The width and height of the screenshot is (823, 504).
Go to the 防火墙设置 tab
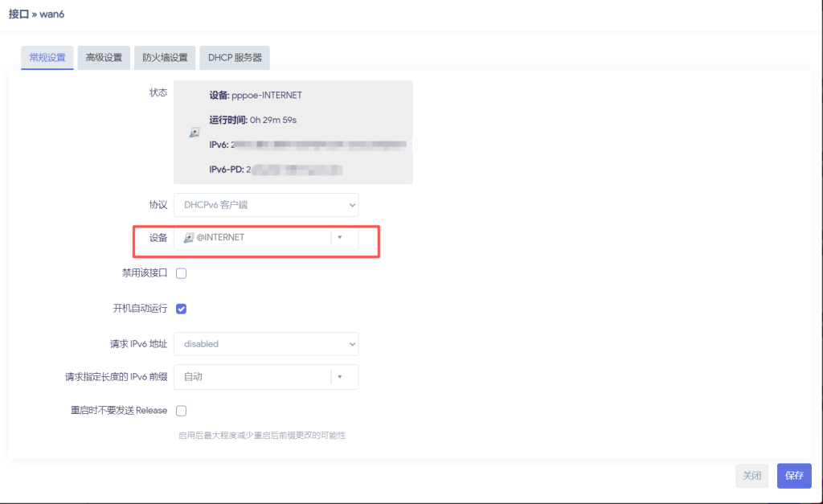165,58
